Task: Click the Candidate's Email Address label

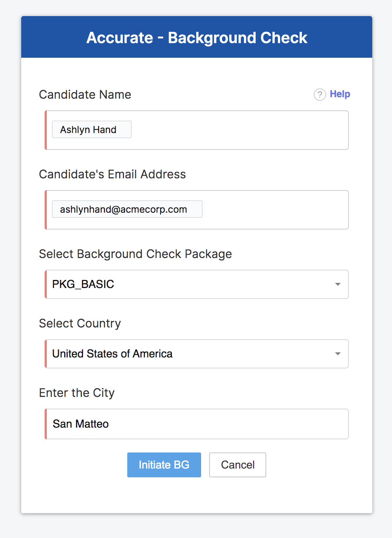Action: click(x=112, y=174)
